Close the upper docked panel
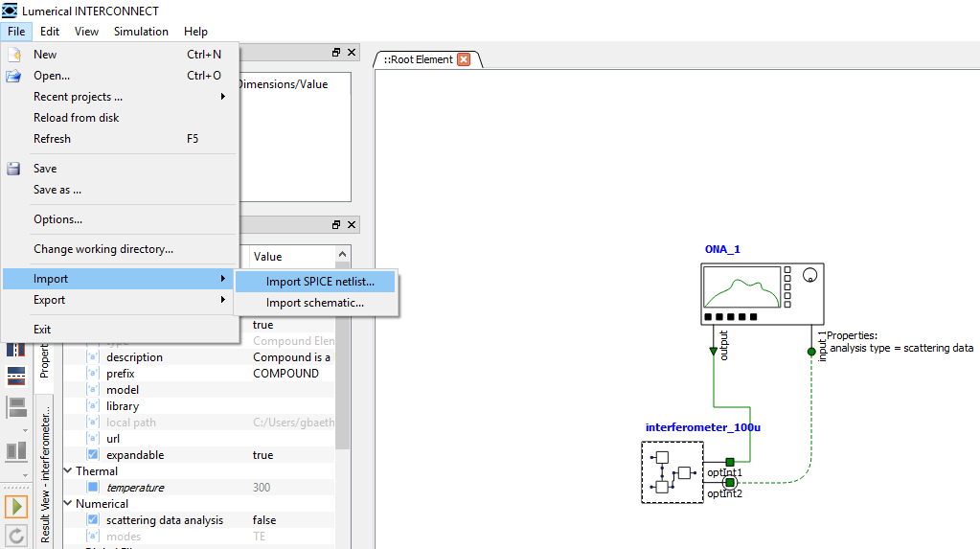The width and height of the screenshot is (980, 549). [352, 53]
